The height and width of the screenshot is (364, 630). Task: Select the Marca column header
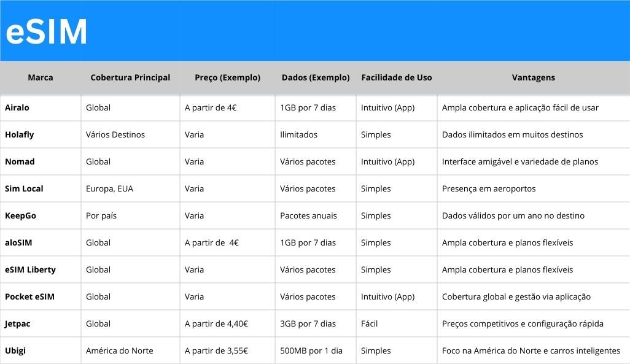coord(40,77)
